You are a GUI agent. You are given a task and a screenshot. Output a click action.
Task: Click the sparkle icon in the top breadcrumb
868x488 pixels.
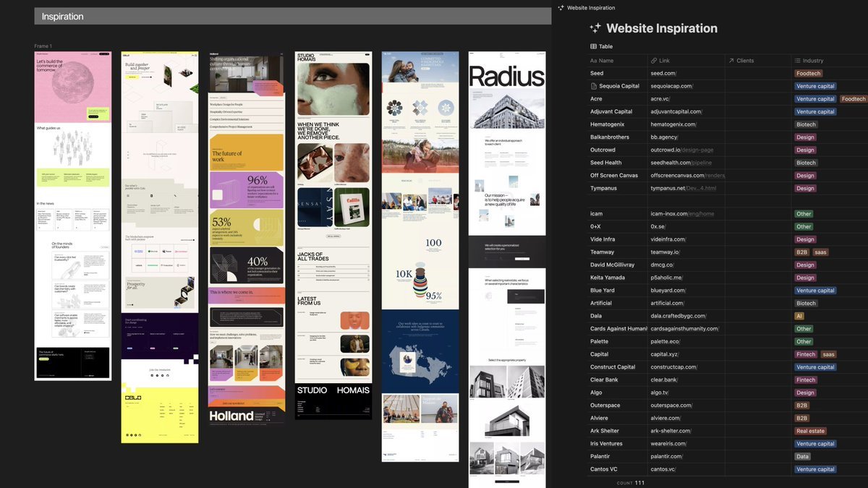click(x=561, y=8)
